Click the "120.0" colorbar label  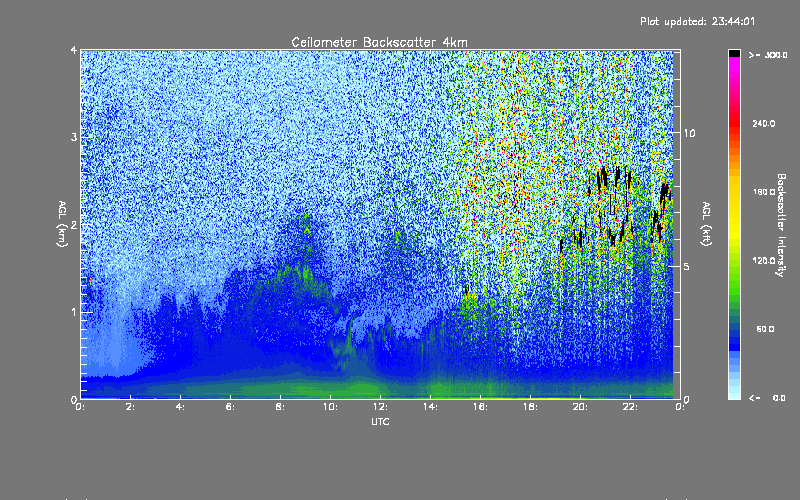click(x=764, y=261)
